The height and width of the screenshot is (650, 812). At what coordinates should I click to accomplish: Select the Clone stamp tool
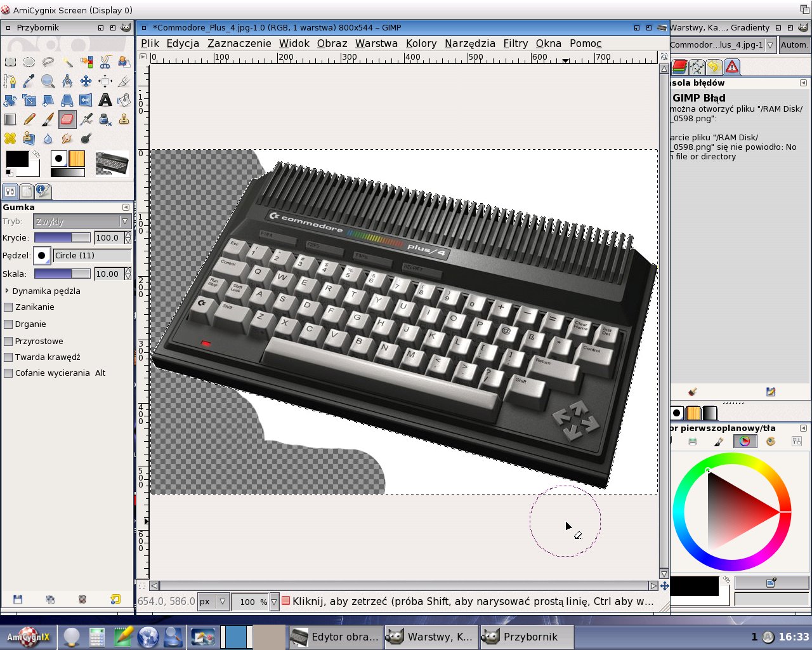point(124,119)
